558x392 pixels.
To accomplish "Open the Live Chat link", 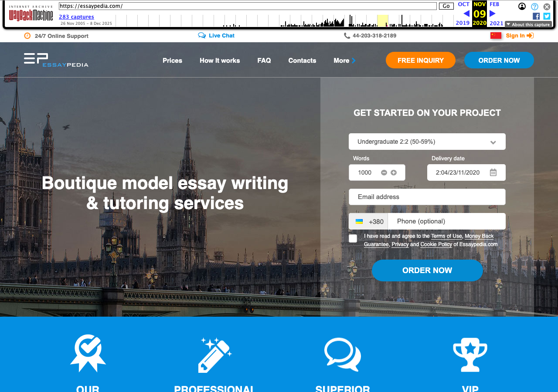I will [221, 36].
